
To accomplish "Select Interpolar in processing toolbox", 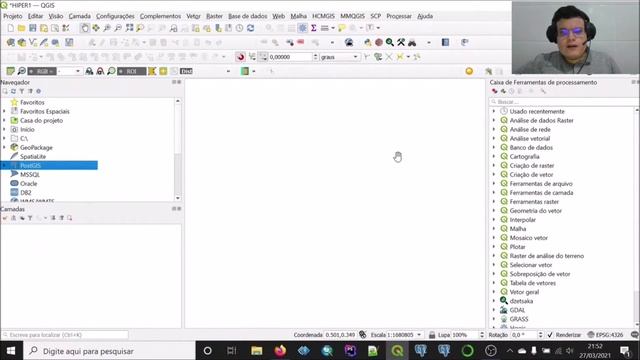I will point(522,220).
